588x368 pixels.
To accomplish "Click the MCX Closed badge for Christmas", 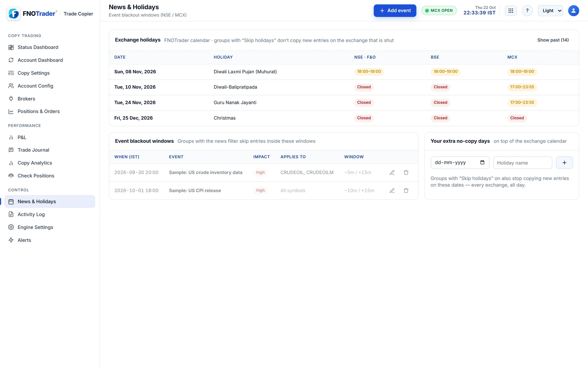I will click(517, 118).
